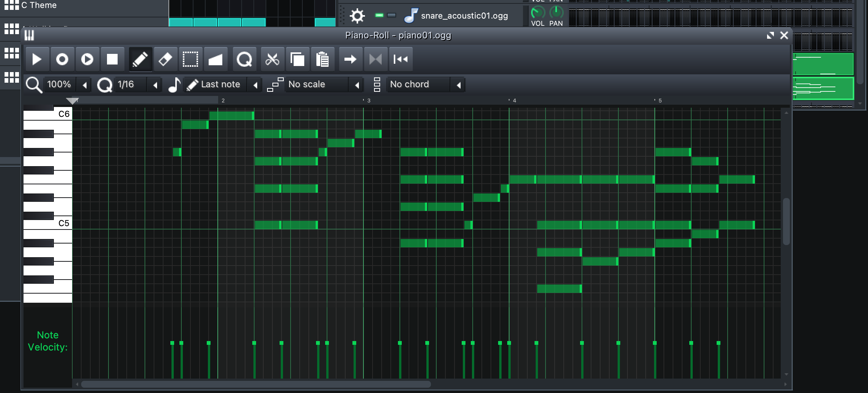This screenshot has height=393, width=868.
Task: Click the chord icon beside No chord
Action: [x=377, y=85]
